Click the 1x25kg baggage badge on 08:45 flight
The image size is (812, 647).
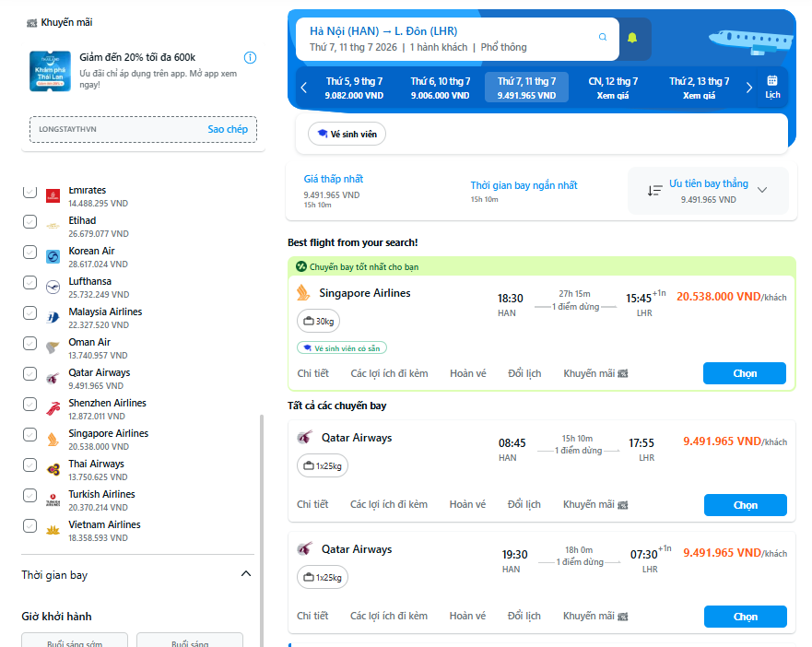coord(323,465)
